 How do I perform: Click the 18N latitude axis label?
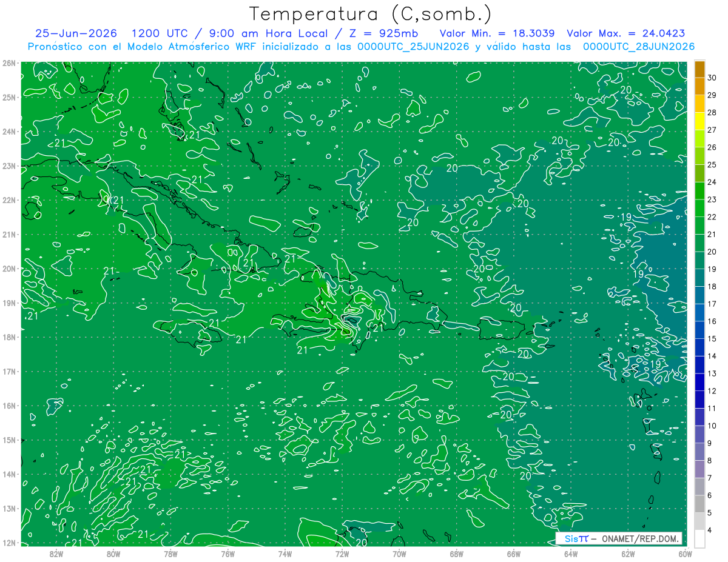[8, 337]
